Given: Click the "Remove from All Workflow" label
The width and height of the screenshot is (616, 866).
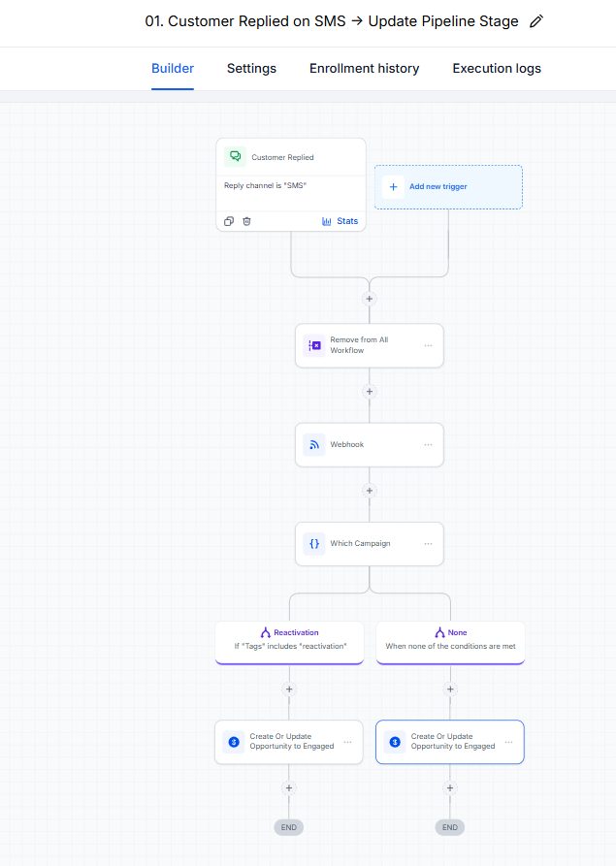Looking at the screenshot, I should coord(359,345).
